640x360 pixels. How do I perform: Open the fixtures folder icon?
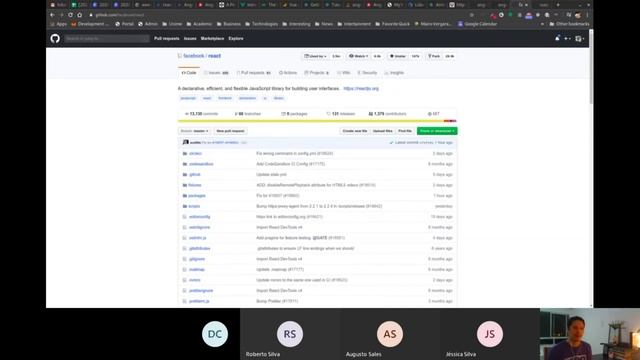coord(185,185)
